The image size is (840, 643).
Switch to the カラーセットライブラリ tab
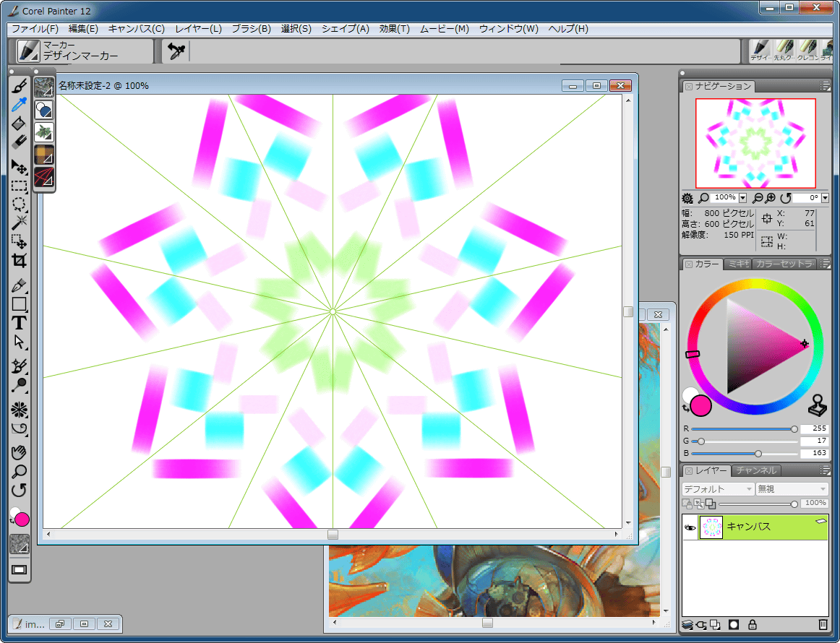point(785,264)
